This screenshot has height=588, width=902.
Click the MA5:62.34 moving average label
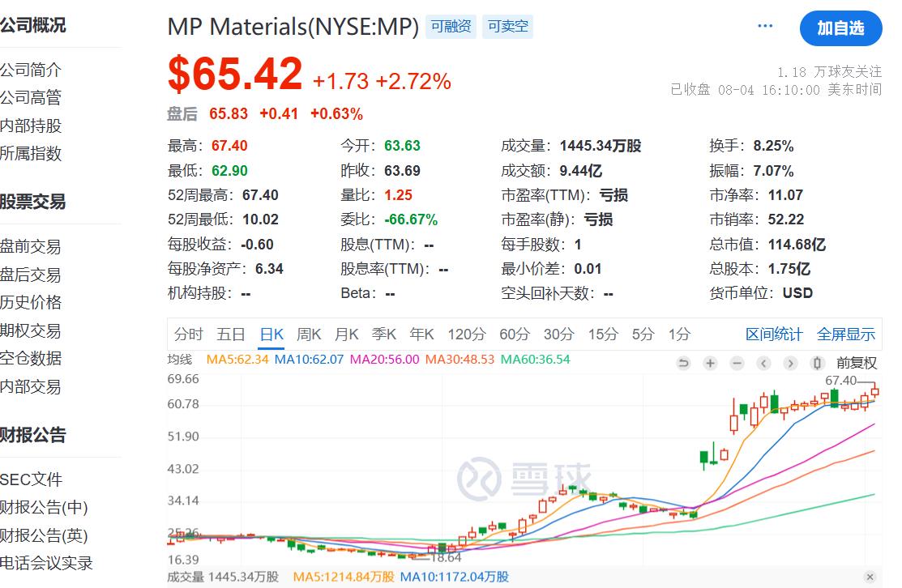237,360
